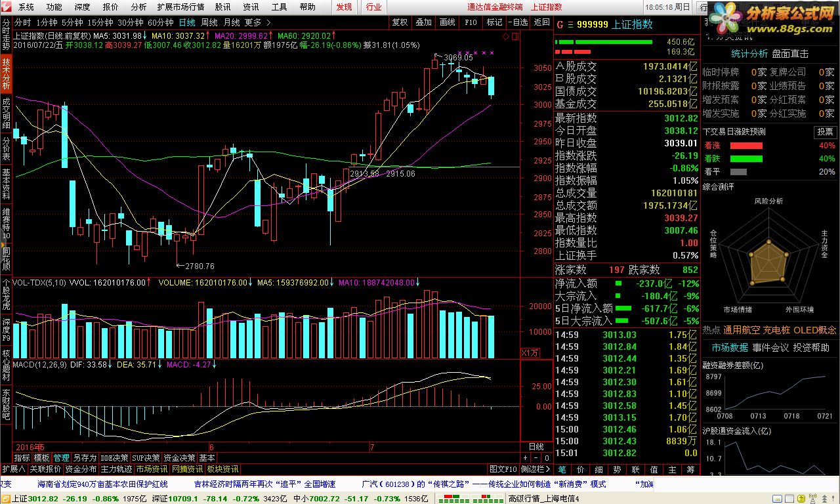Click the 投票 vote button
The image size is (840, 504).
(x=826, y=132)
